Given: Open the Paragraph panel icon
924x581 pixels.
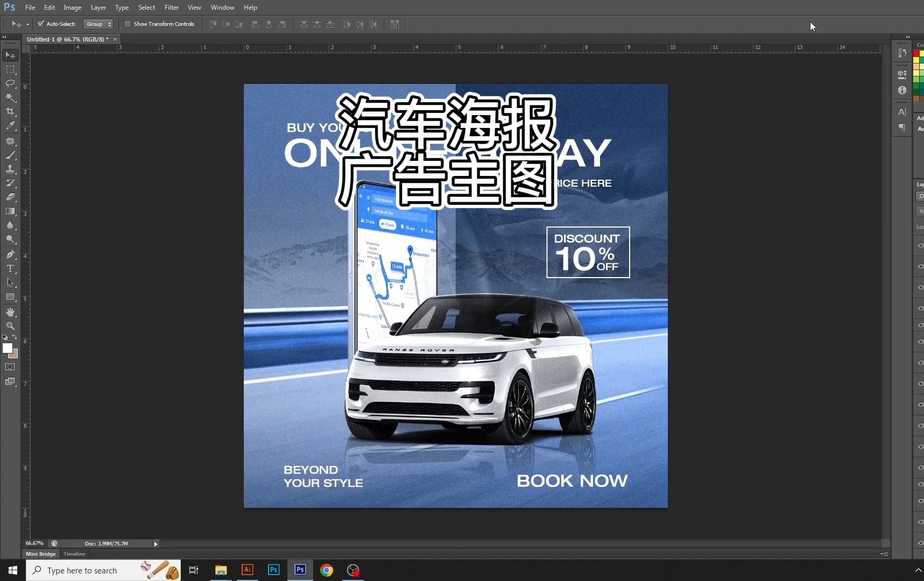Looking at the screenshot, I should tap(902, 127).
